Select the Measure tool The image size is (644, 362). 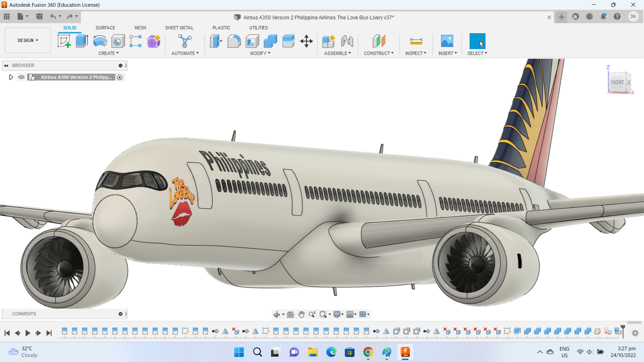coord(416,41)
